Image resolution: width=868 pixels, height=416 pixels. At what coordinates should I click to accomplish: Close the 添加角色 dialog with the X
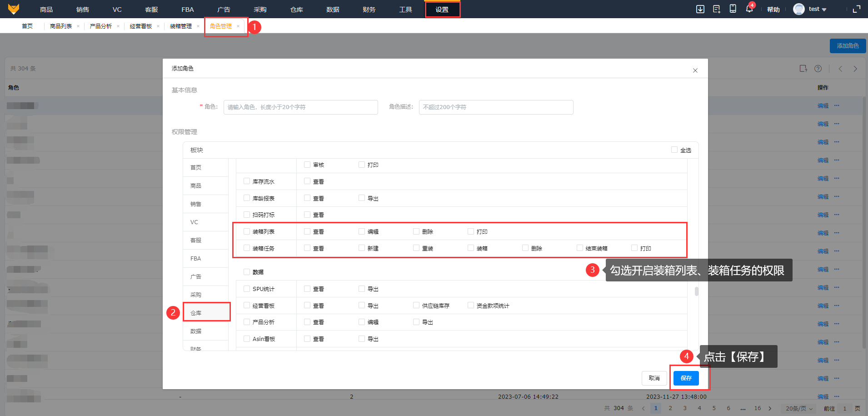coord(695,70)
